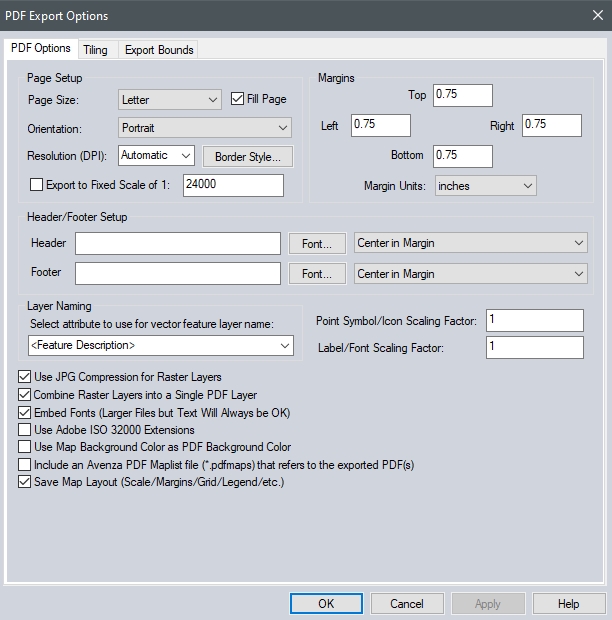Click the Border Style button

(247, 157)
